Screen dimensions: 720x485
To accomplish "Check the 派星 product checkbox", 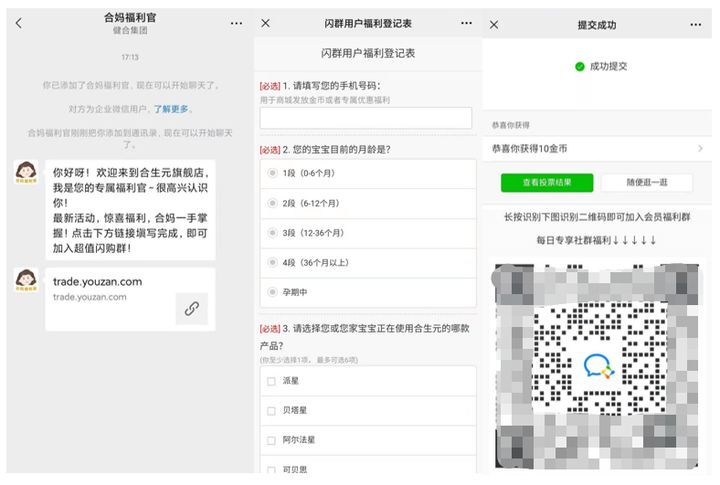I will pos(271,381).
